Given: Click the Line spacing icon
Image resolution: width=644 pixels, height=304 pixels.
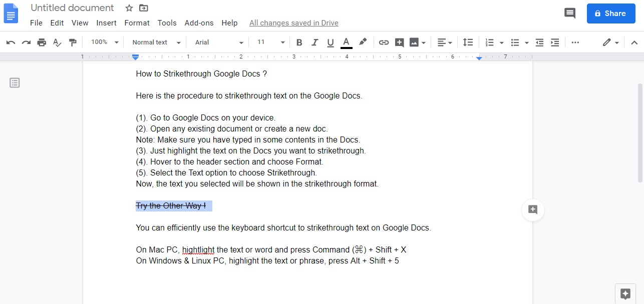Looking at the screenshot, I should (x=468, y=42).
